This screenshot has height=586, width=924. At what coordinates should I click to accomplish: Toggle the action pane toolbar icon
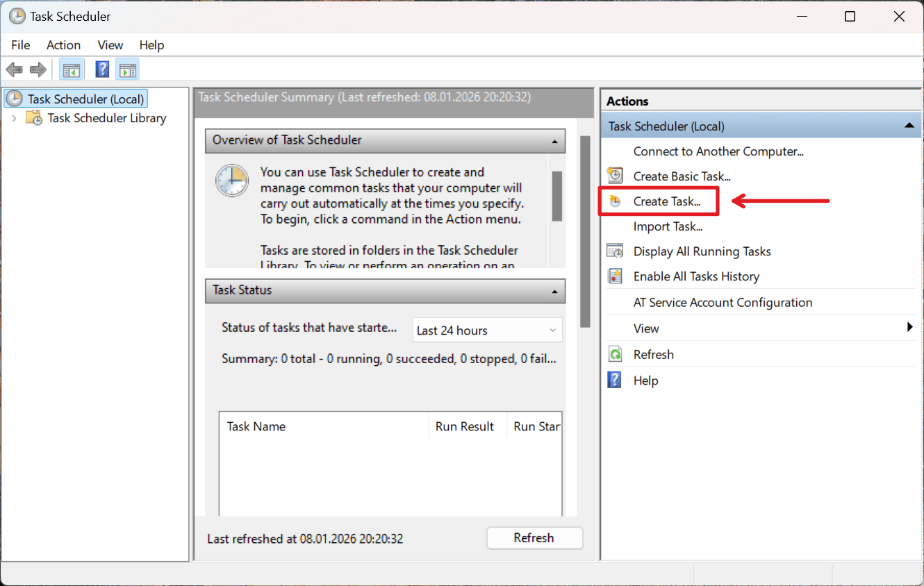128,69
